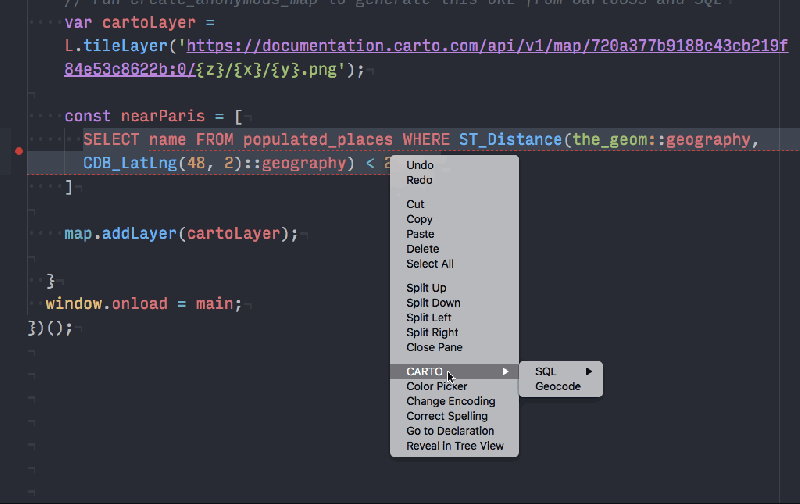Click 'window.onload = main;' line

click(143, 304)
